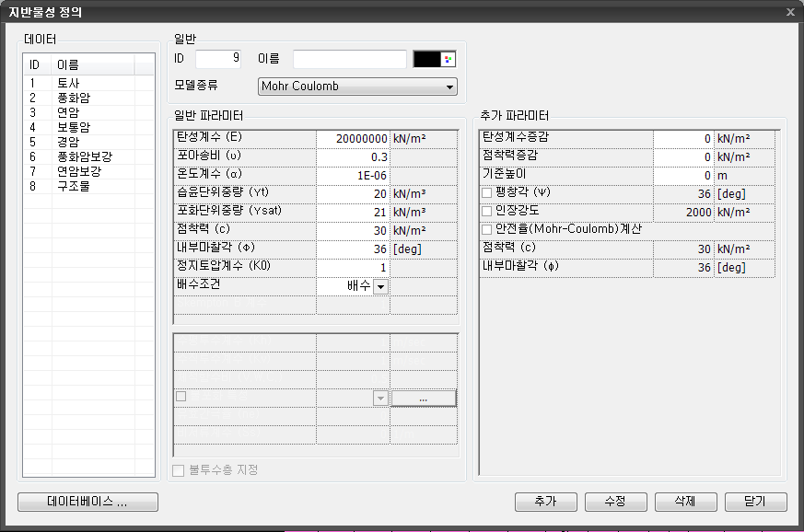Image resolution: width=804 pixels, height=532 pixels.
Task: Enable the 인장강도 checkbox
Action: coord(487,211)
